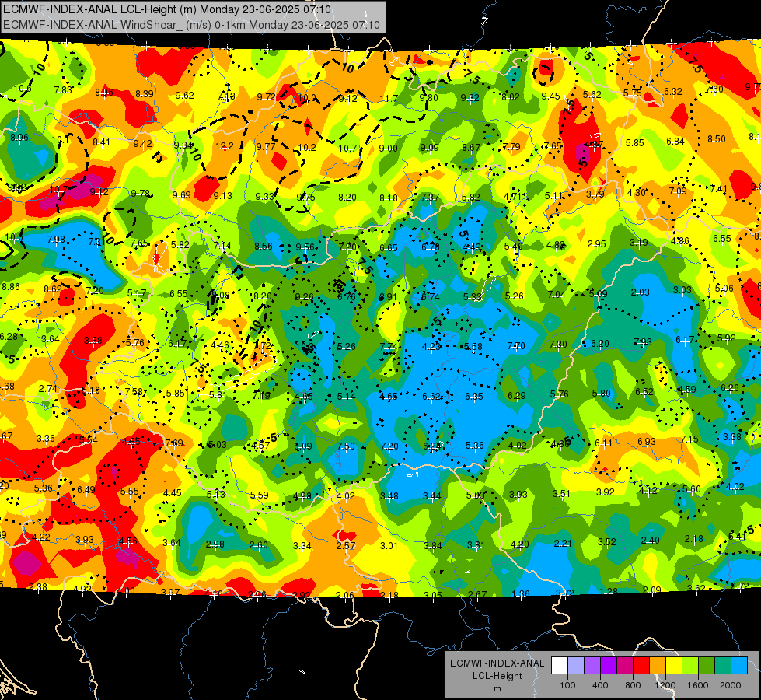Click the map value 1.72

[263, 346]
